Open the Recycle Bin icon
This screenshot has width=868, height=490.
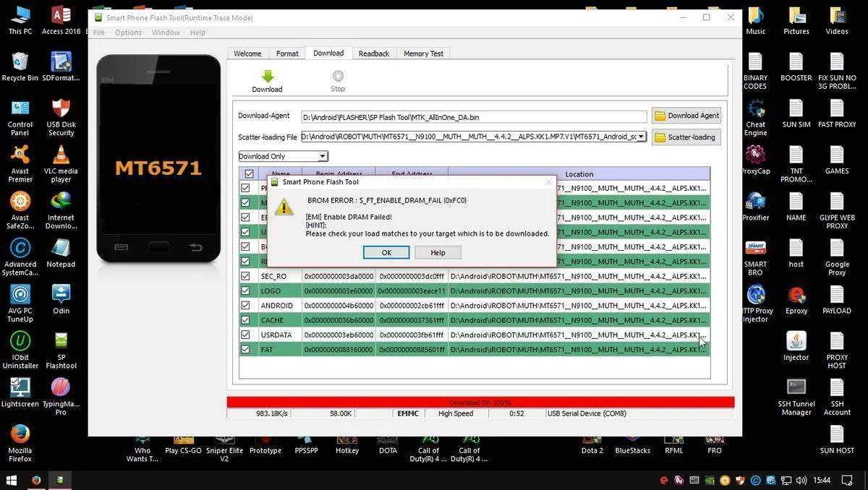(x=20, y=67)
